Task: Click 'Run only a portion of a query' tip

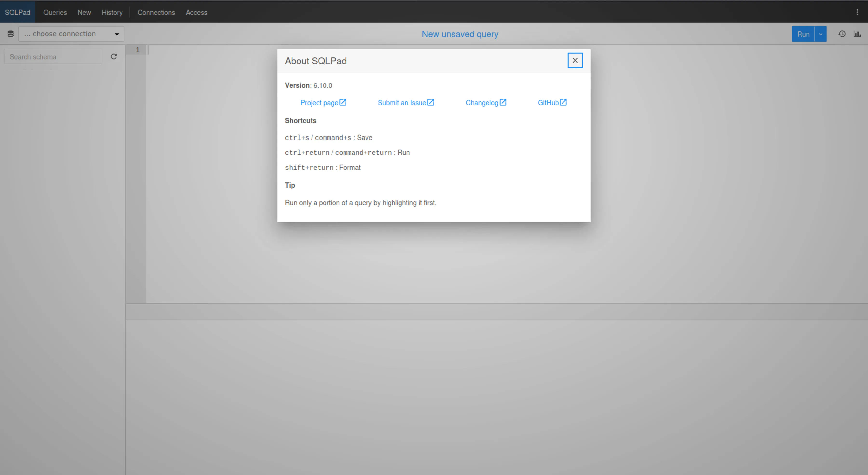Action: (360, 203)
